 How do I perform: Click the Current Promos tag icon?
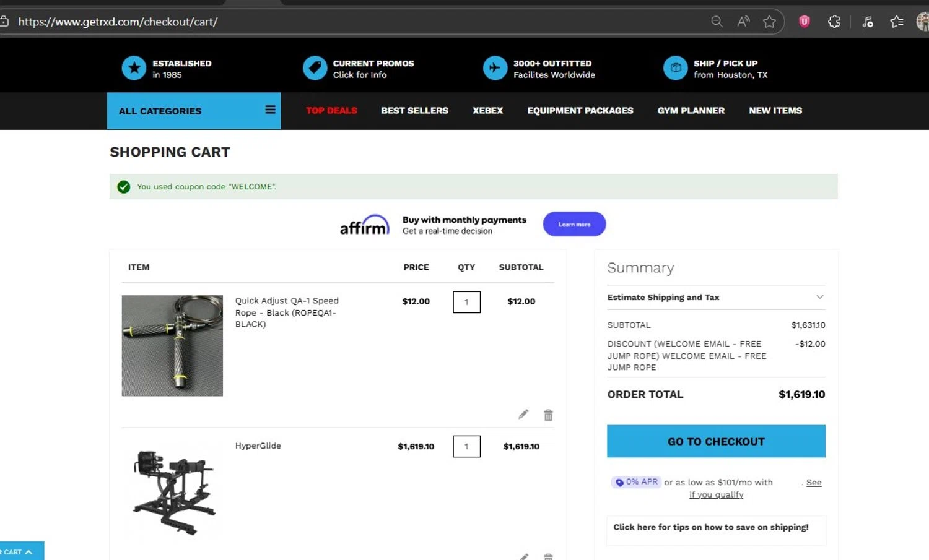[315, 68]
